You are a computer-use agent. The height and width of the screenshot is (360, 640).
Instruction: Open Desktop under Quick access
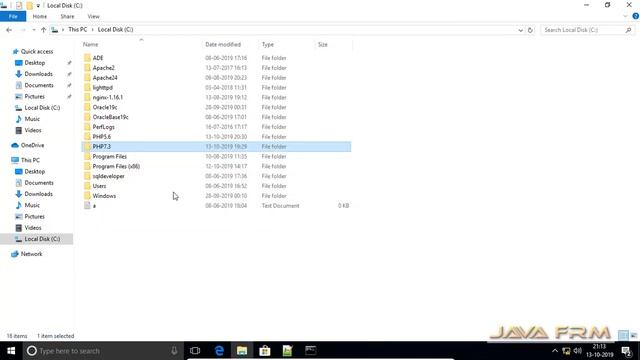coord(34,63)
